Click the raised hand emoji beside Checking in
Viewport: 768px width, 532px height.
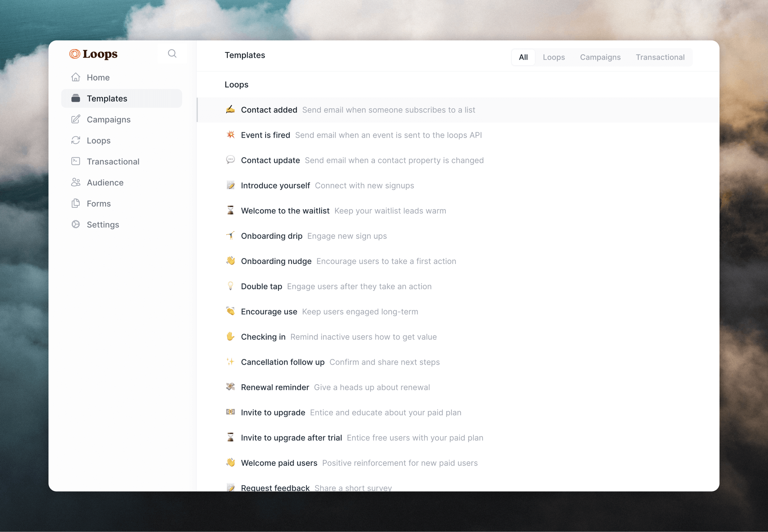(x=230, y=337)
